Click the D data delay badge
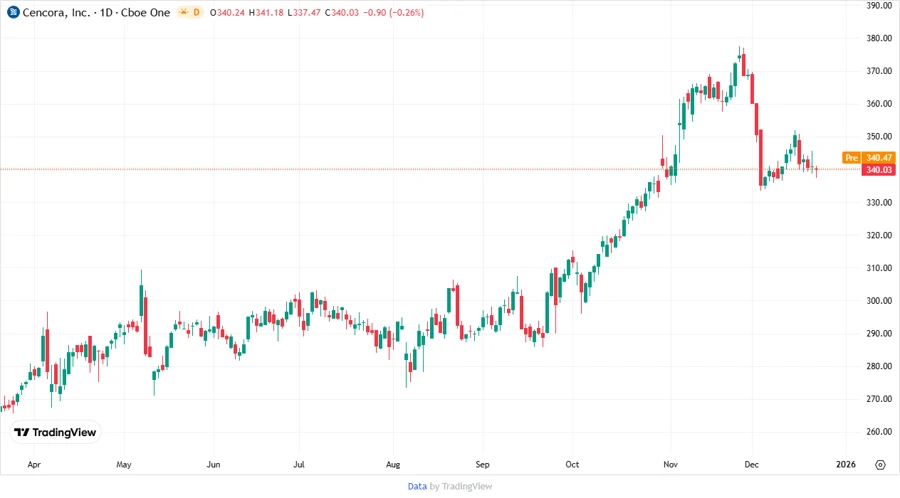900x498 pixels. [x=196, y=12]
